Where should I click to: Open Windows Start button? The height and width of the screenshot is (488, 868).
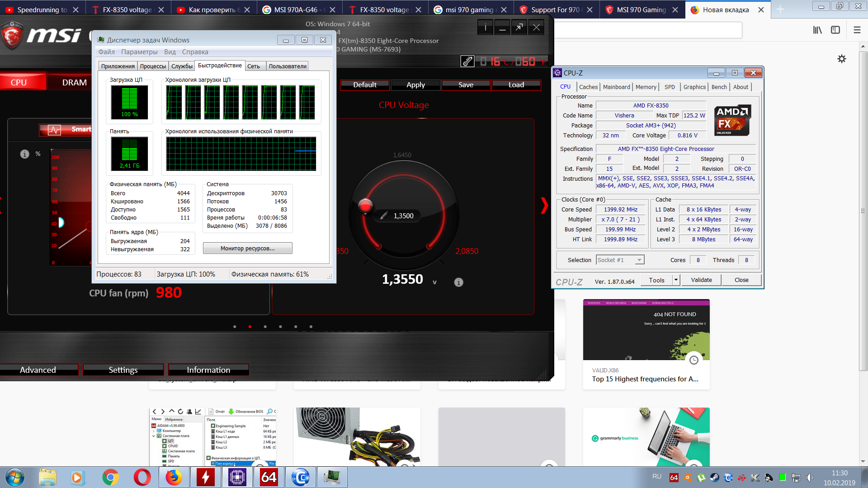(15, 477)
